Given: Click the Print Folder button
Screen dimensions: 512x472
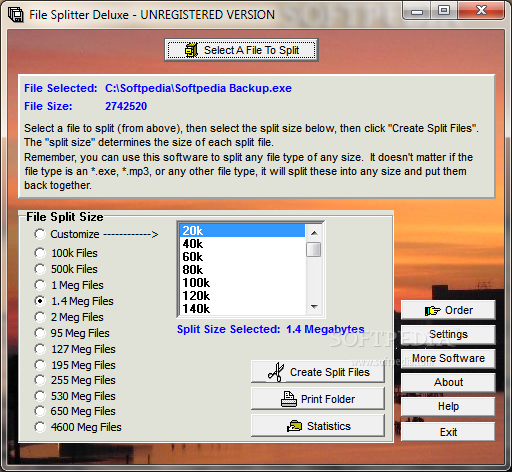Looking at the screenshot, I should pyautogui.click(x=318, y=399).
